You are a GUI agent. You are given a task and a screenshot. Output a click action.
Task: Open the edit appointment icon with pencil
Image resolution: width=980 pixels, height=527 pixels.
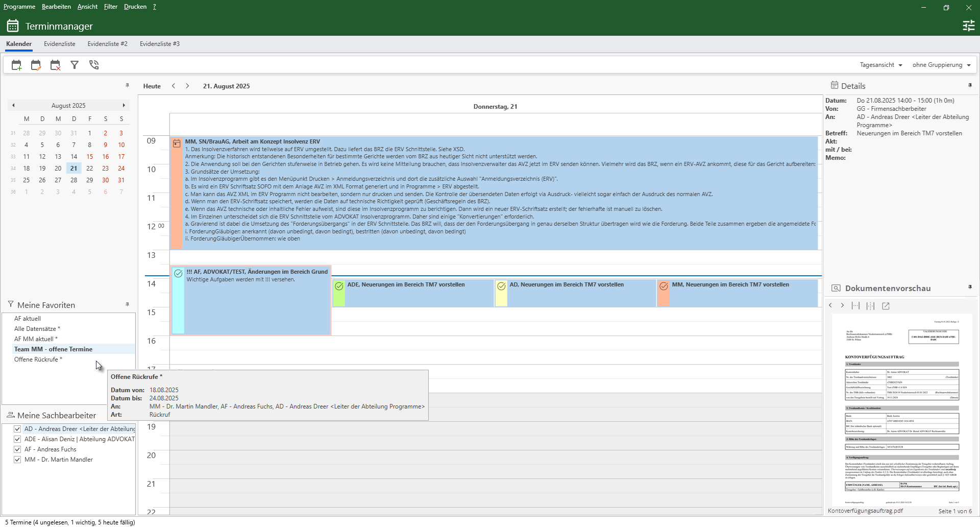click(35, 65)
